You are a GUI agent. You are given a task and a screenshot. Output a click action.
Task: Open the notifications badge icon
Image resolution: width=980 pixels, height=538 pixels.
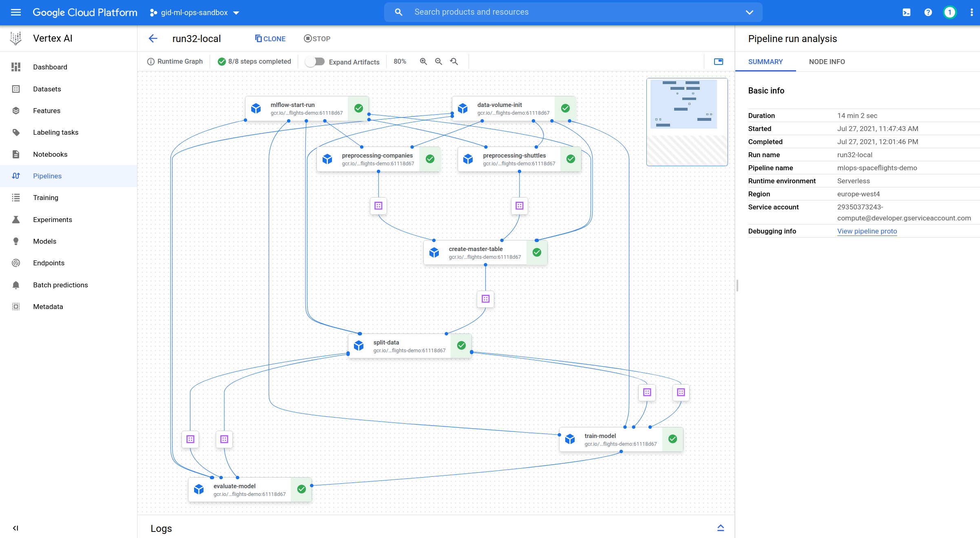949,12
